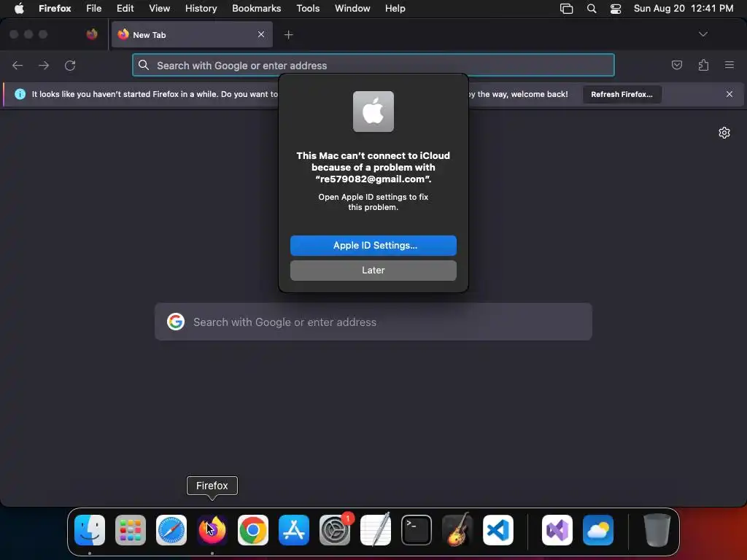Screen dimensions: 747x560
Task: Open the Extensions puzzle-piece icon
Action: point(703,65)
